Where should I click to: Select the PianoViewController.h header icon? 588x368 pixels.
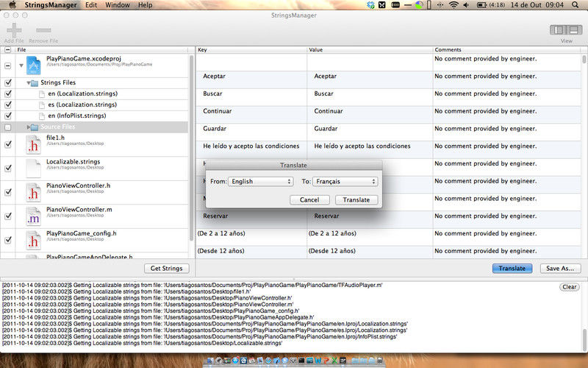tap(33, 192)
